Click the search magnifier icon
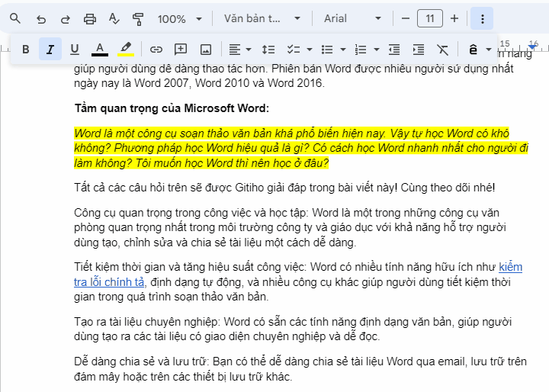Image resolution: width=549 pixels, height=392 pixels. click(x=15, y=18)
